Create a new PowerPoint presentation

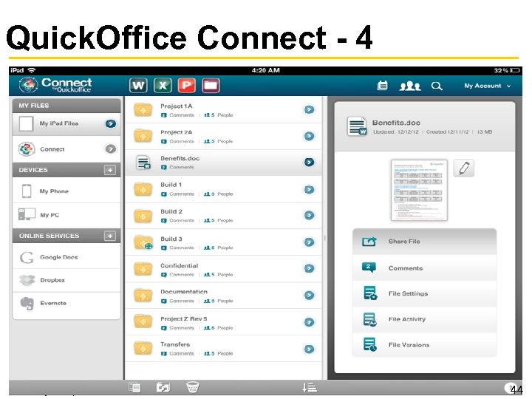click(x=187, y=86)
